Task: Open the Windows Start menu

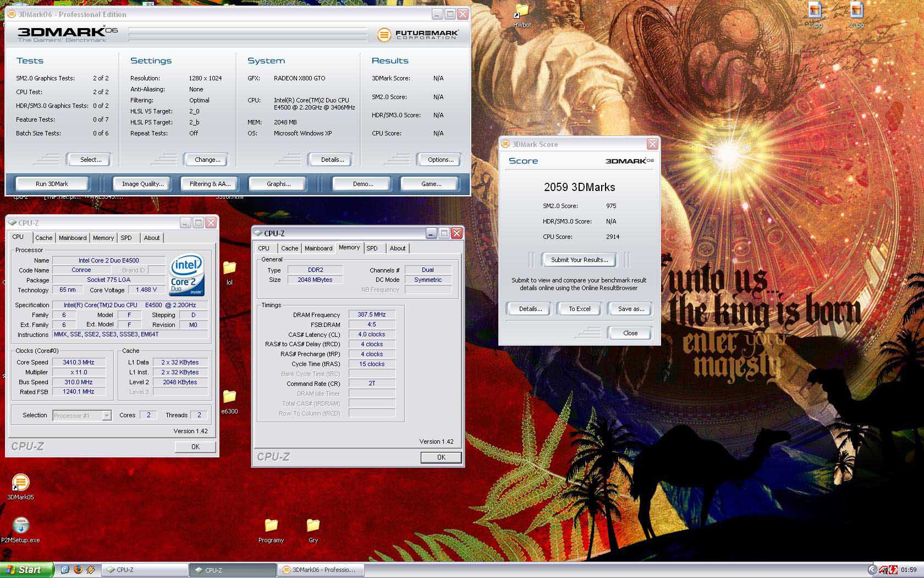Action: point(26,570)
